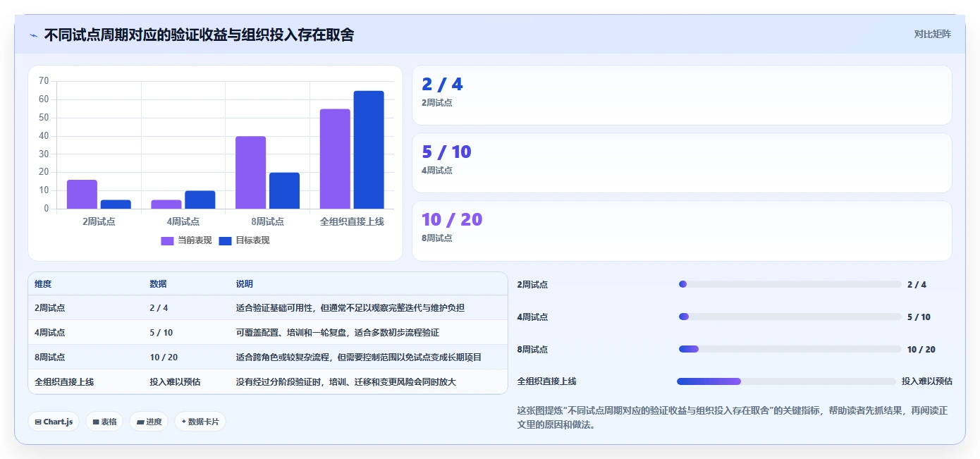Select the 10 / 20 data card

pos(682,231)
